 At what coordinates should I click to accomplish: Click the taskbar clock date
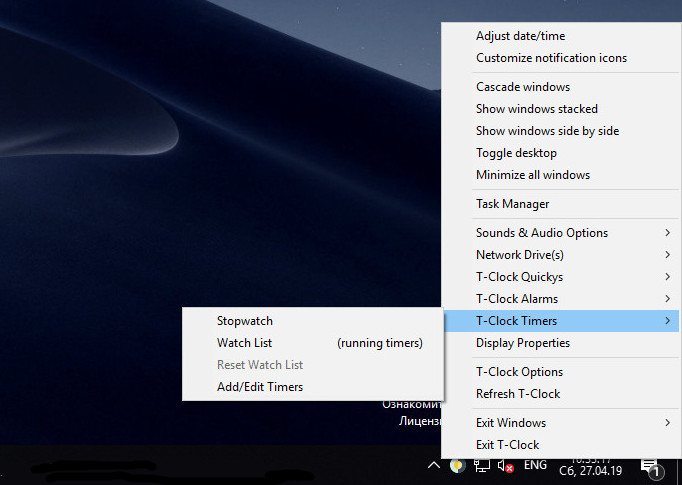point(590,471)
